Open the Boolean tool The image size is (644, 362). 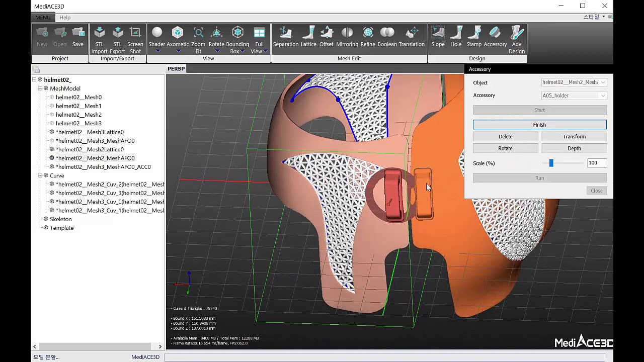click(x=387, y=38)
